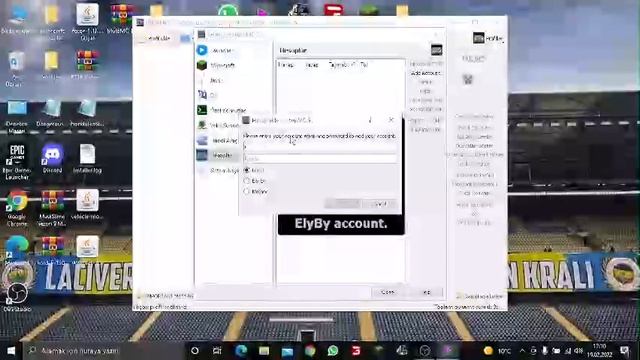640x360 pixels.
Task: Click Cancel in the add account dialog
Action: coord(380,204)
